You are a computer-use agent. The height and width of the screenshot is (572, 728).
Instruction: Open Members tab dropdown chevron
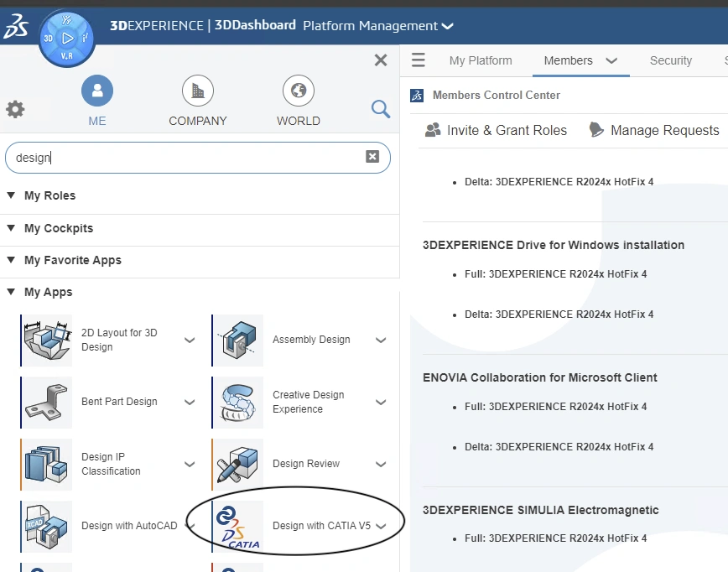click(611, 60)
